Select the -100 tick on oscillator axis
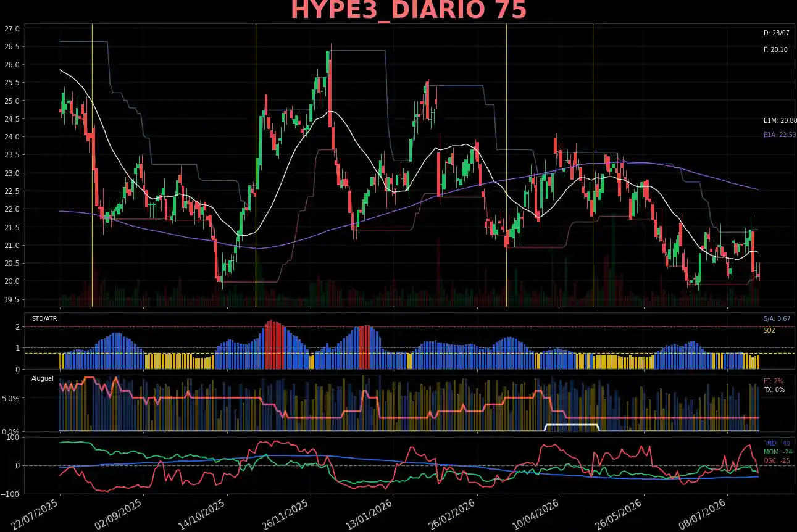This screenshot has height=532, width=797. (12, 494)
